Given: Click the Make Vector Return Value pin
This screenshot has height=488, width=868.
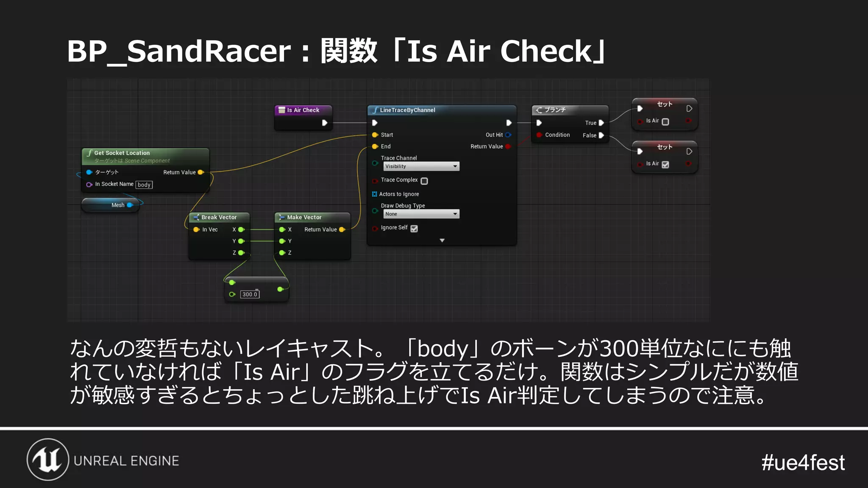Looking at the screenshot, I should click(x=342, y=230).
